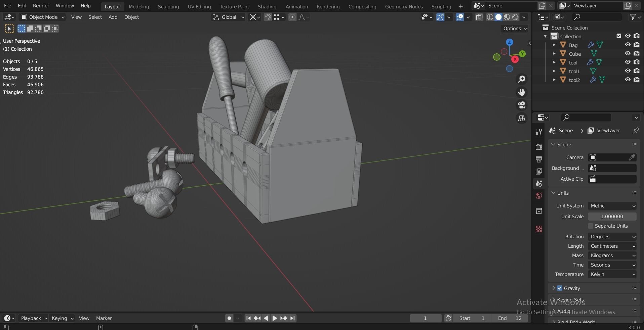This screenshot has width=644, height=330.
Task: Switch to Geometry Nodes workspace tab
Action: (404, 6)
